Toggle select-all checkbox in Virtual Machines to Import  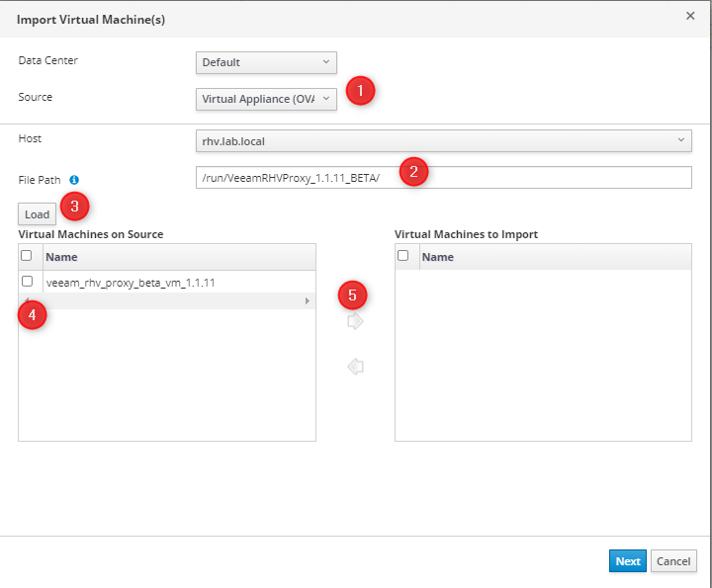403,256
